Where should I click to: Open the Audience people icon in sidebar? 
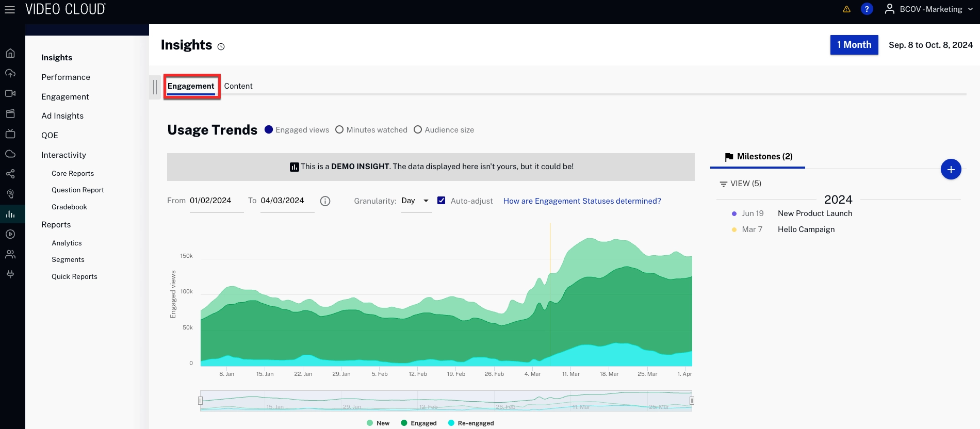pos(10,254)
